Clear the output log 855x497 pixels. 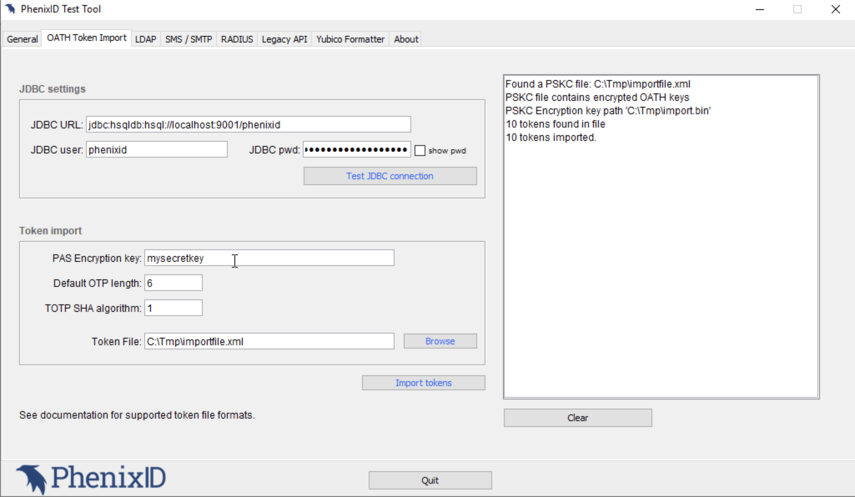577,418
